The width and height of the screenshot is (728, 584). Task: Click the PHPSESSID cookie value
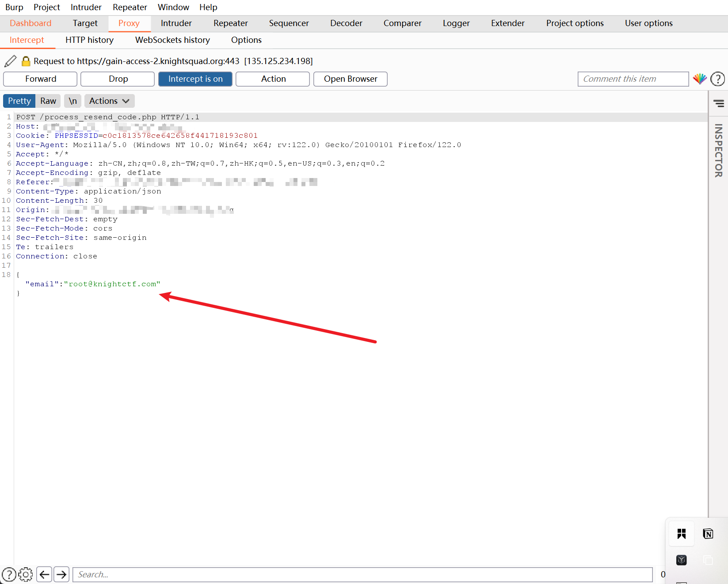[x=180, y=136]
